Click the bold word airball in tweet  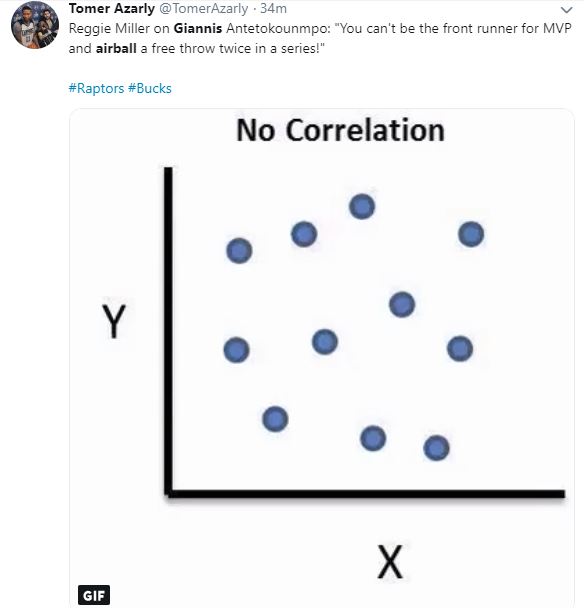(116, 48)
